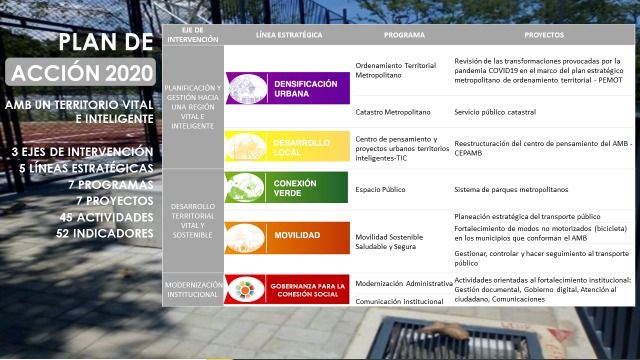Click the Gobernanza colorful circle icon
Viewport: 640px width, 360px height.
(245, 289)
